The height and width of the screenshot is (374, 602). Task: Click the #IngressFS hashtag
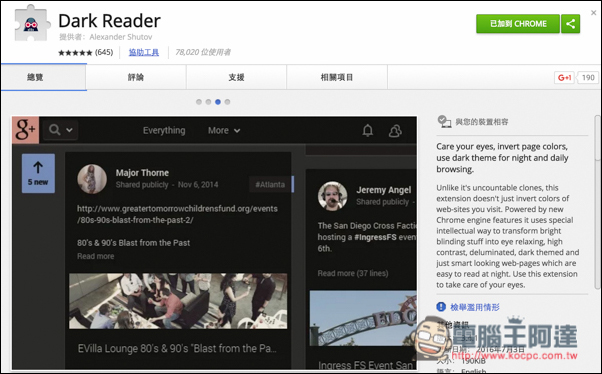(x=375, y=237)
